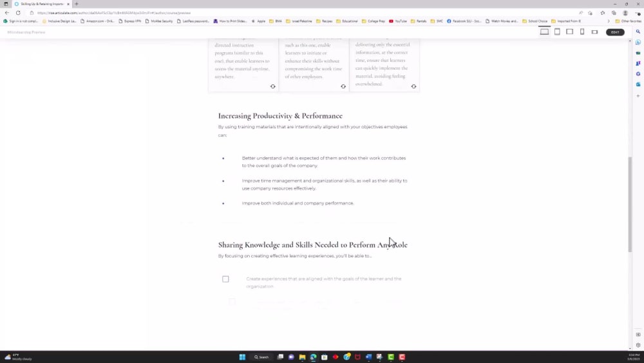This screenshot has width=644, height=363.
Task: Expand the 'Recipes' bookmarks folder
Action: 325,21
